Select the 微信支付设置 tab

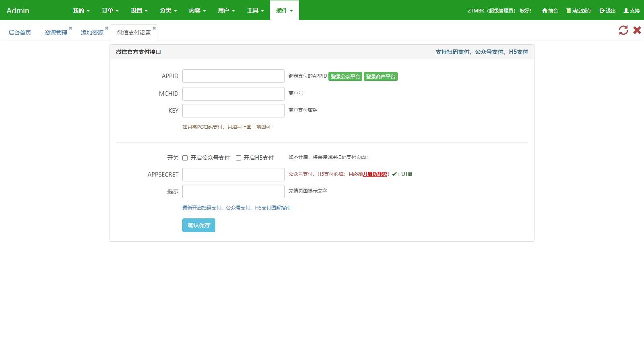tap(134, 32)
